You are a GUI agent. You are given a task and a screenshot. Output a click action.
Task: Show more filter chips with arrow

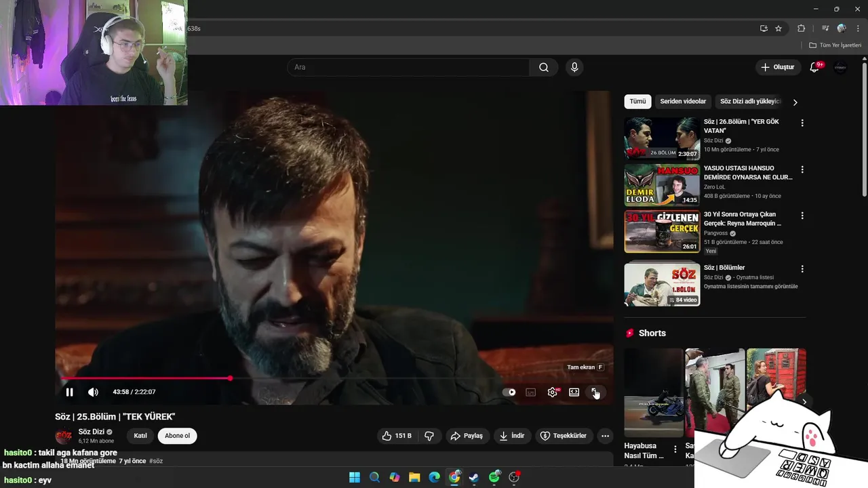pyautogui.click(x=795, y=102)
